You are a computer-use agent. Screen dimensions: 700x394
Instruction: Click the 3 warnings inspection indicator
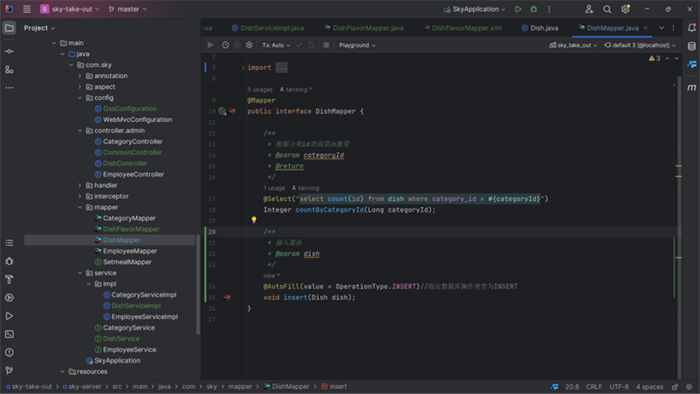[x=654, y=58]
